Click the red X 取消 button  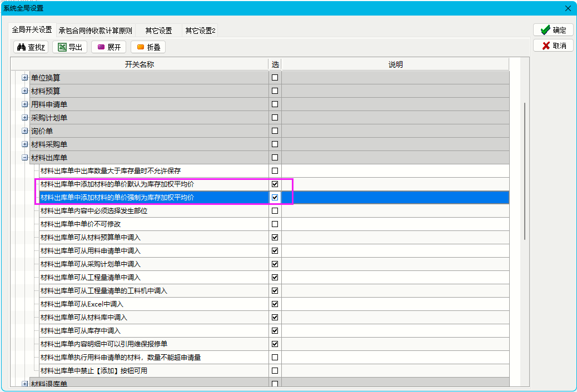tap(553, 46)
